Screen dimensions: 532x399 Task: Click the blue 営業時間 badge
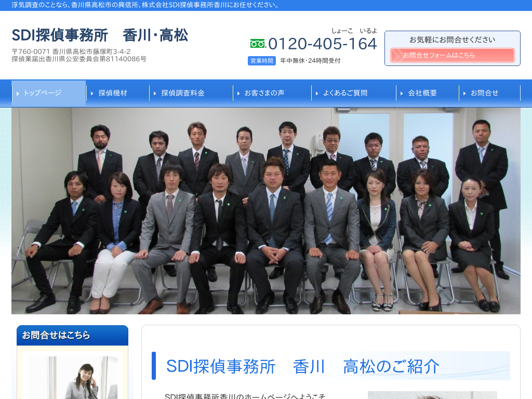click(262, 61)
